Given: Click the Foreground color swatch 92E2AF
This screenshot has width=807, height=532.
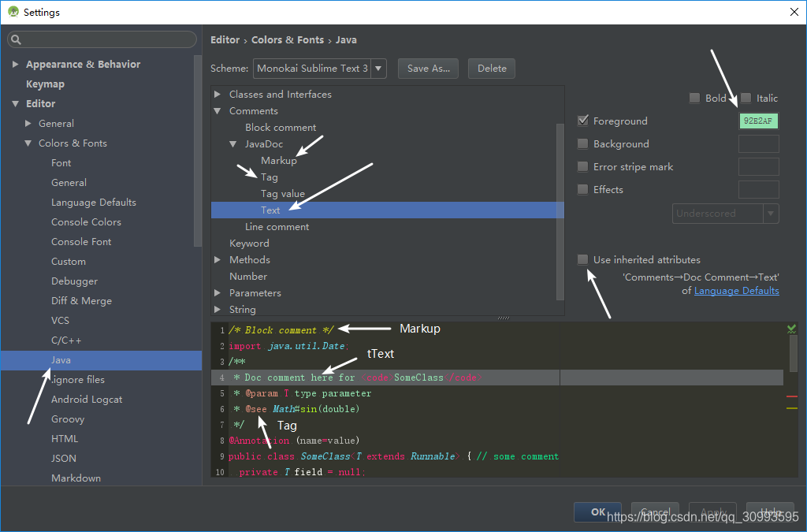Looking at the screenshot, I should 759,121.
